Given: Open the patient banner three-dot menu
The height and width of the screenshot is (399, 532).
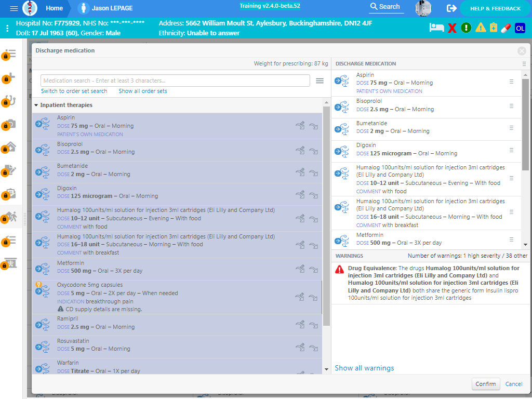Looking at the screenshot, I should (x=7, y=28).
